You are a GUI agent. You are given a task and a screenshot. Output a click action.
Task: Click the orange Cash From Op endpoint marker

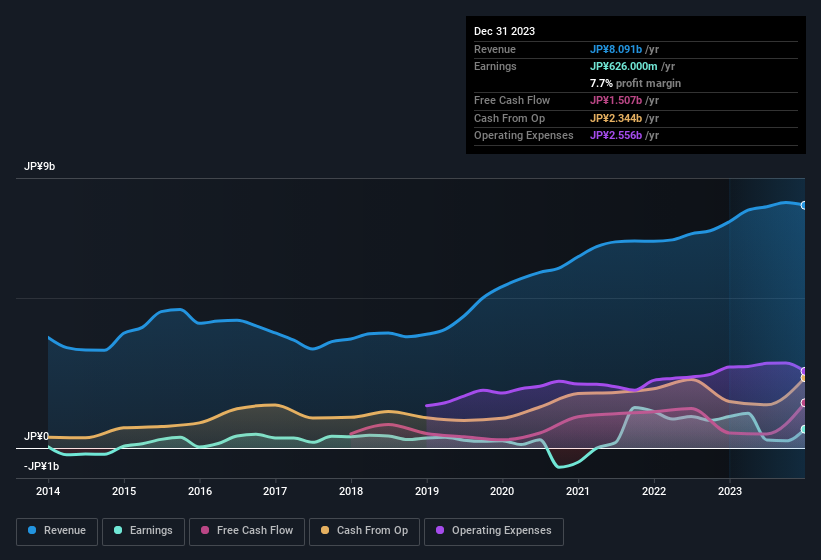tap(804, 378)
